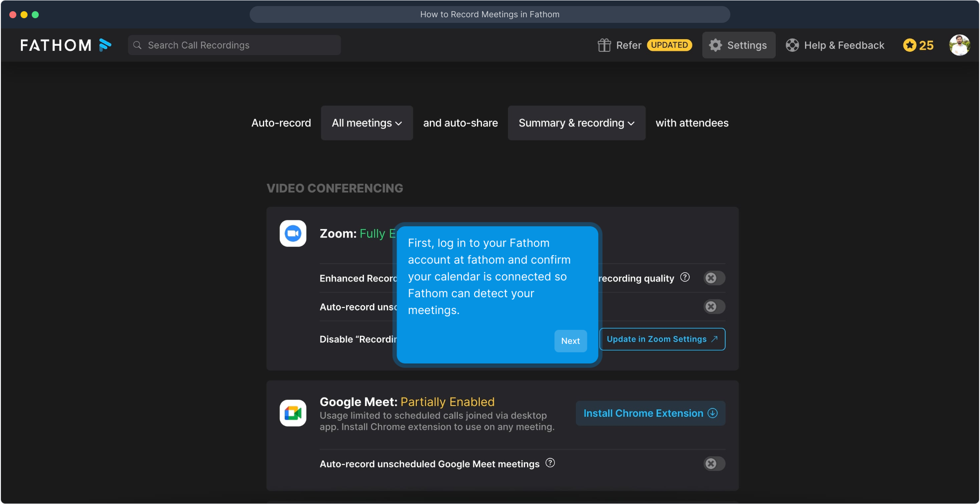Click the page title address bar
The width and height of the screenshot is (980, 504).
[490, 14]
